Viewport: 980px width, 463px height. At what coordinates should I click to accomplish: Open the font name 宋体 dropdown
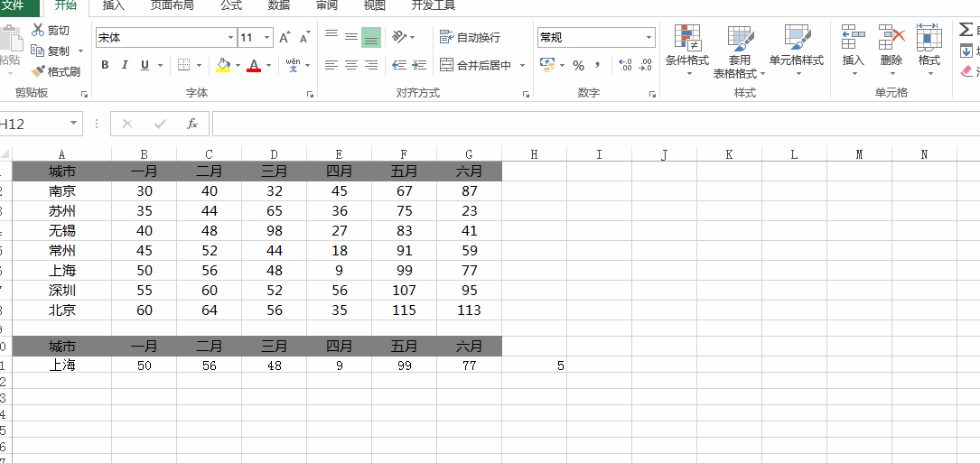[231, 38]
